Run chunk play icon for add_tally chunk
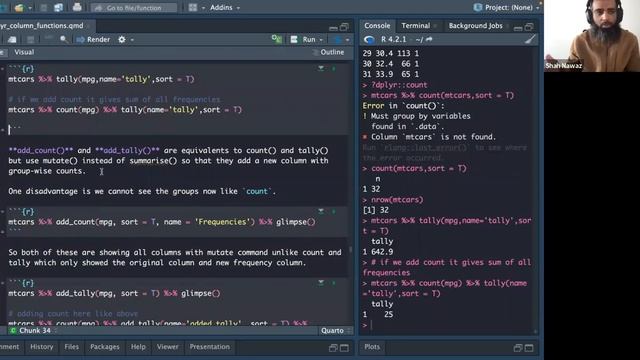Image resolution: width=640 pixels, height=360 pixels. coord(333,282)
